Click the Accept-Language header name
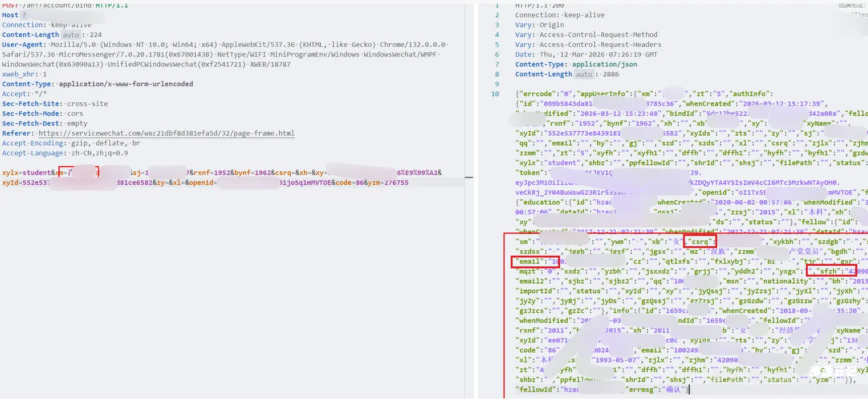This screenshot has width=868, height=399. click(31, 153)
